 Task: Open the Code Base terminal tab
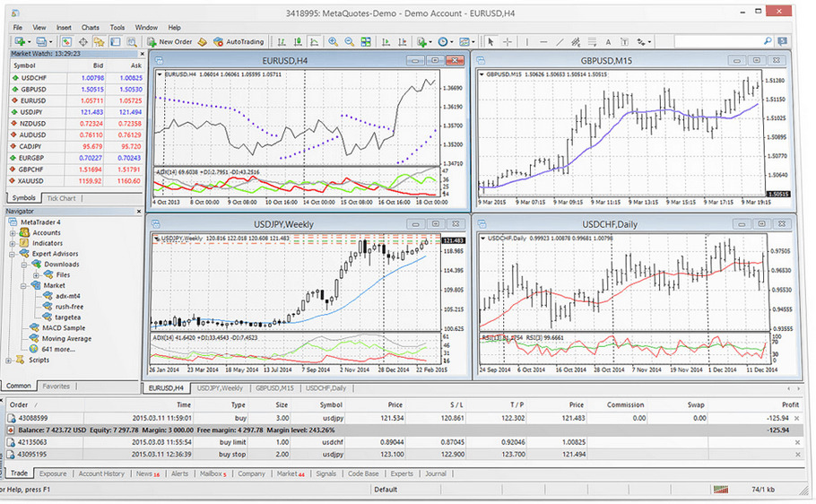[363, 474]
